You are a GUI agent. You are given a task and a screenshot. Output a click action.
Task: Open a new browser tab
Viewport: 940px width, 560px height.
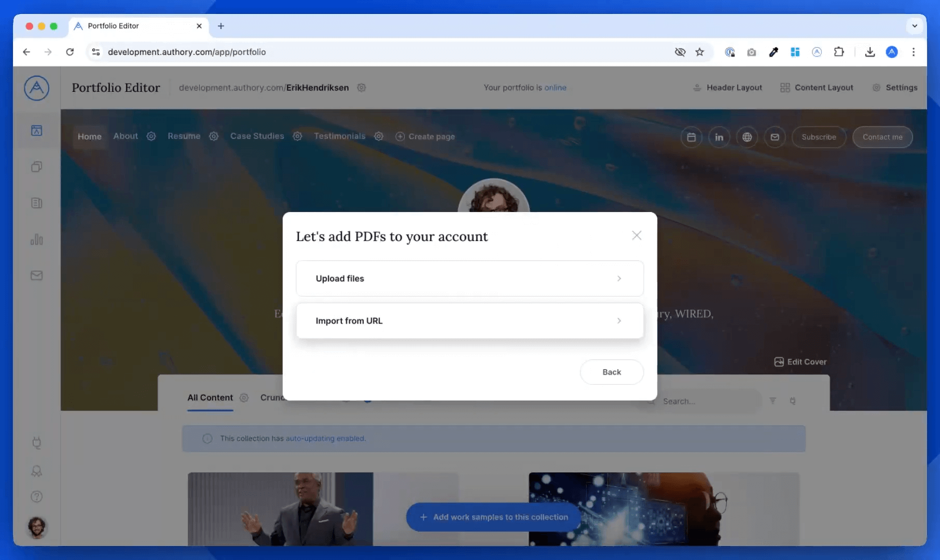pyautogui.click(x=221, y=26)
